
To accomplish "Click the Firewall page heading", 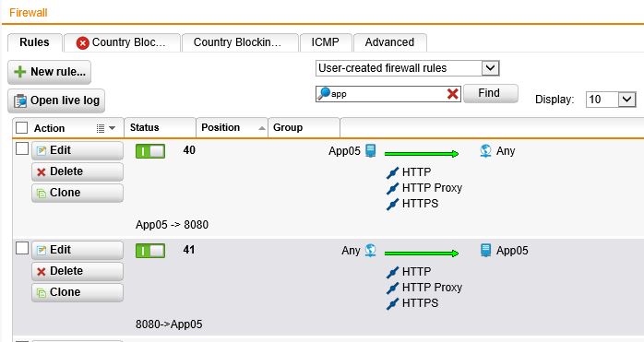I will click(29, 13).
